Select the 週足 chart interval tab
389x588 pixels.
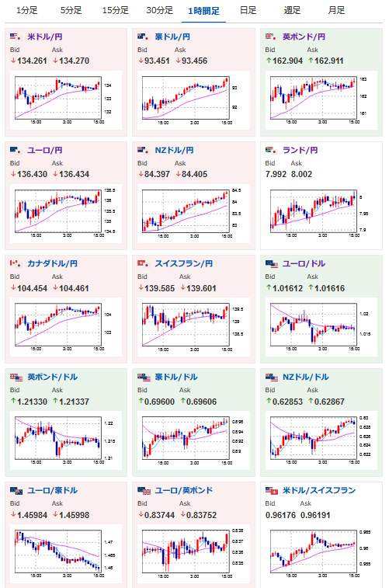point(292,11)
